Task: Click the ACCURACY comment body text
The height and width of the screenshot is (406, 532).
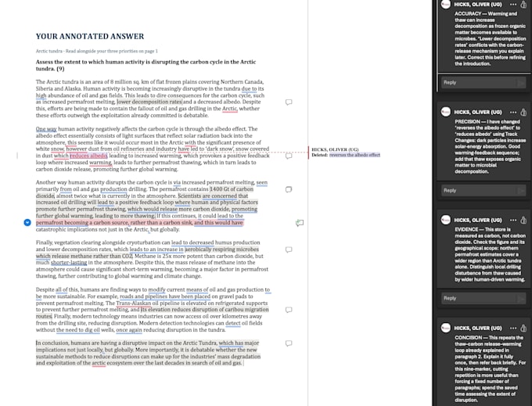Action: (491, 38)
